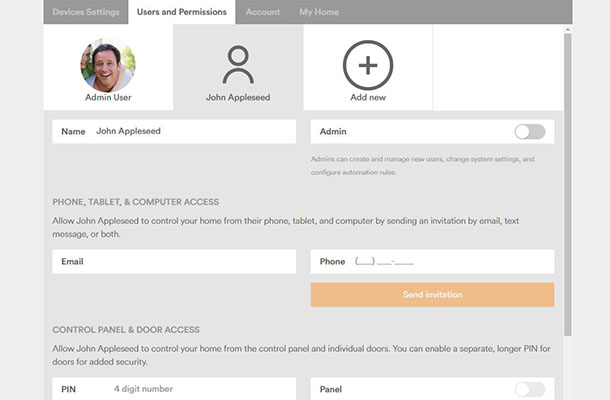Click the empty user slot beside Add new
Image resolution: width=610 pixels, height=400 pixels.
point(498,67)
